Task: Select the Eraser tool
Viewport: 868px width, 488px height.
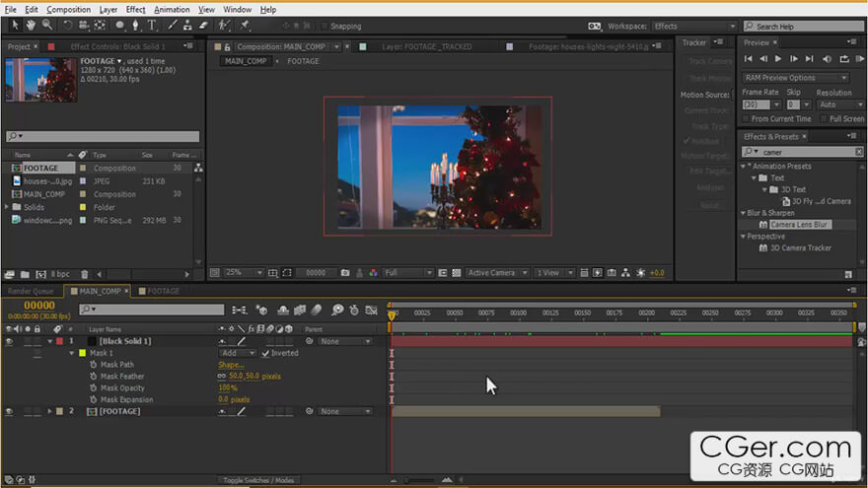Action: [x=203, y=26]
